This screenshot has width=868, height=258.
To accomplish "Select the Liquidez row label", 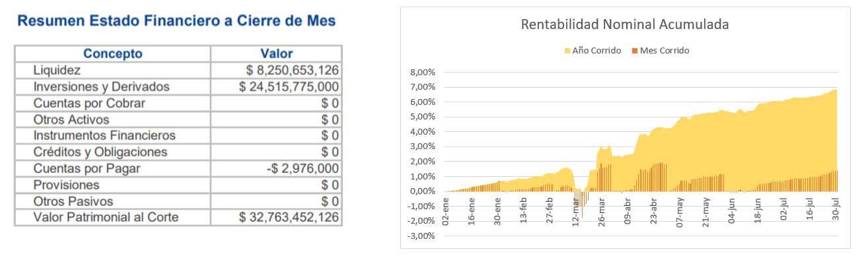I will point(57,71).
